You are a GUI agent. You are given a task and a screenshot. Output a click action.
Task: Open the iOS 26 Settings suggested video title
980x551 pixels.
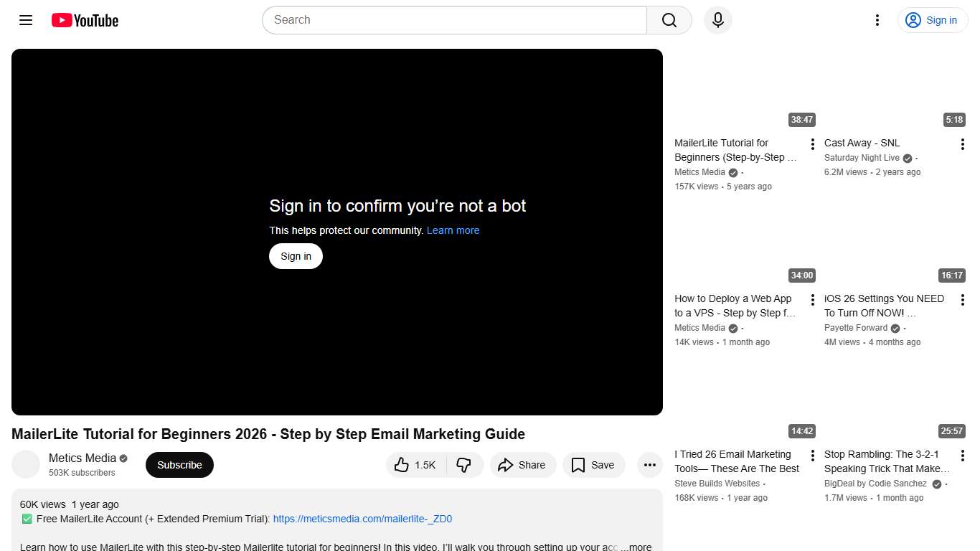(884, 306)
